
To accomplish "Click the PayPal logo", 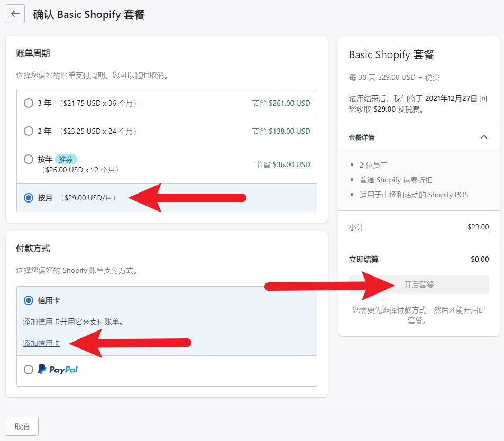I will point(58,370).
